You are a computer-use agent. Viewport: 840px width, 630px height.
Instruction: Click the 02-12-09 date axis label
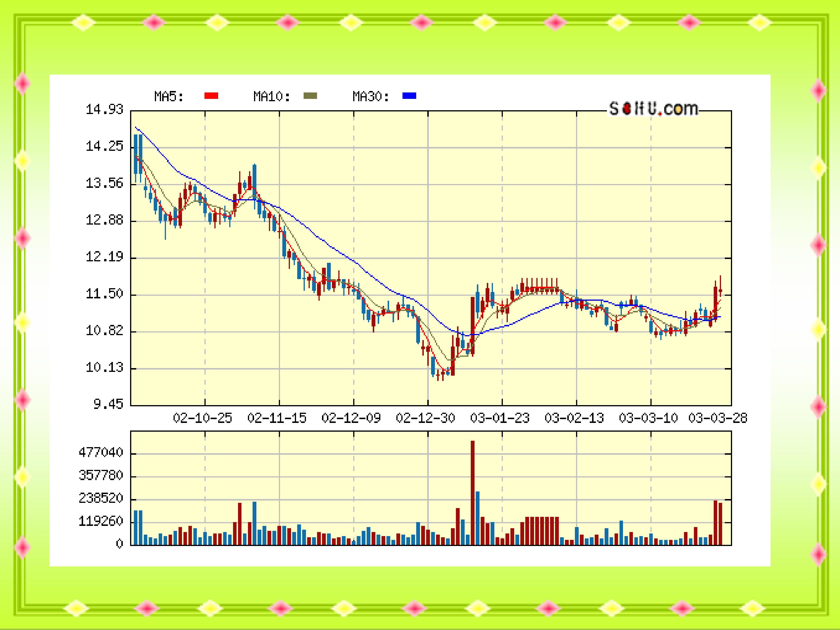(x=351, y=418)
